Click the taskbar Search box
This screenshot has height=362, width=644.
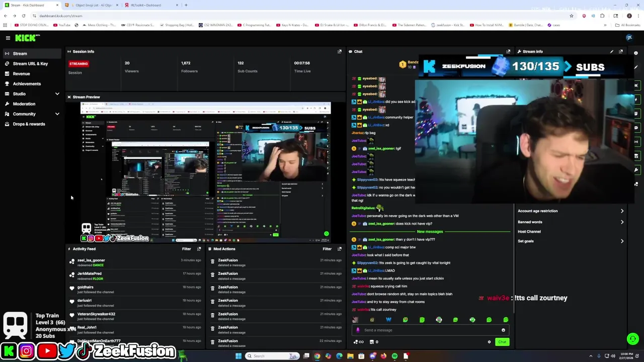[272, 356]
